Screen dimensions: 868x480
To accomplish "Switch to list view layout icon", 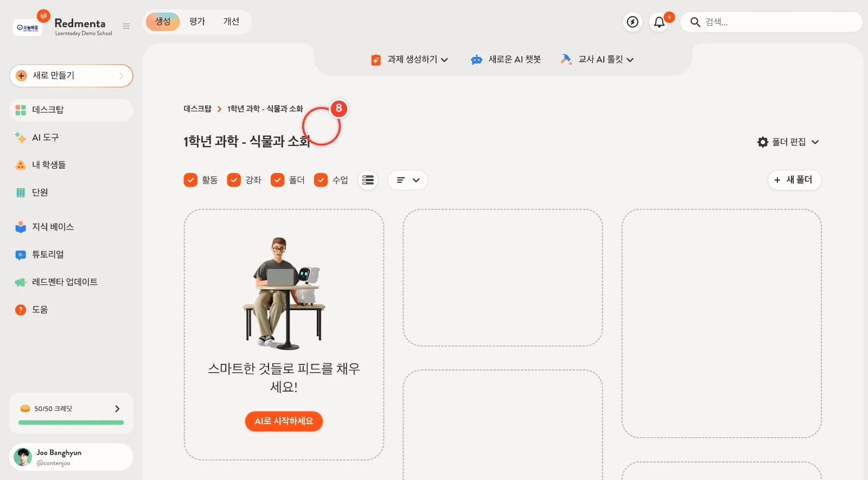I will pos(368,180).
